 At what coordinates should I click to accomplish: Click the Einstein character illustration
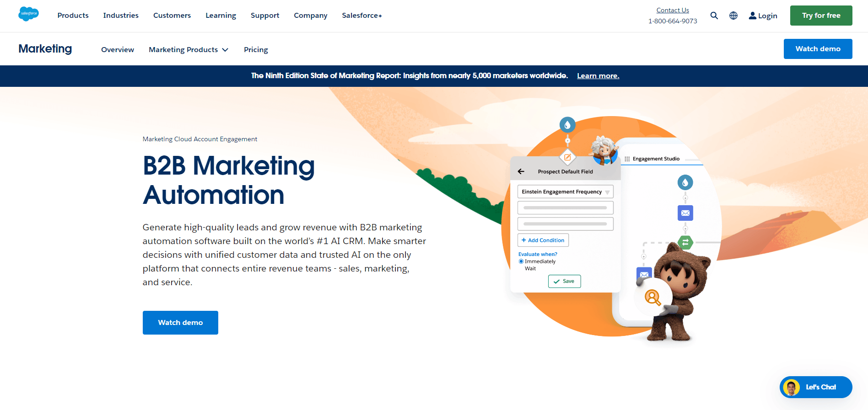tap(604, 150)
